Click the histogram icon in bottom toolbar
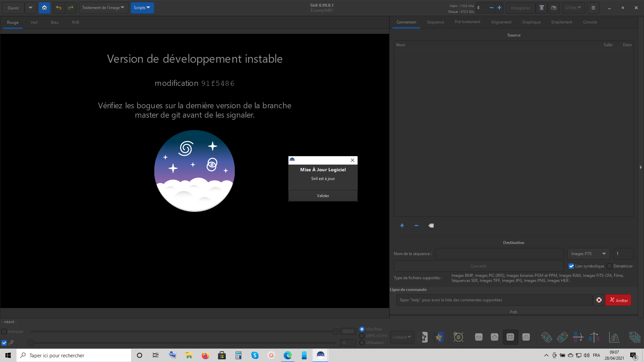Screen dimensions: 644x362 (x=614, y=337)
